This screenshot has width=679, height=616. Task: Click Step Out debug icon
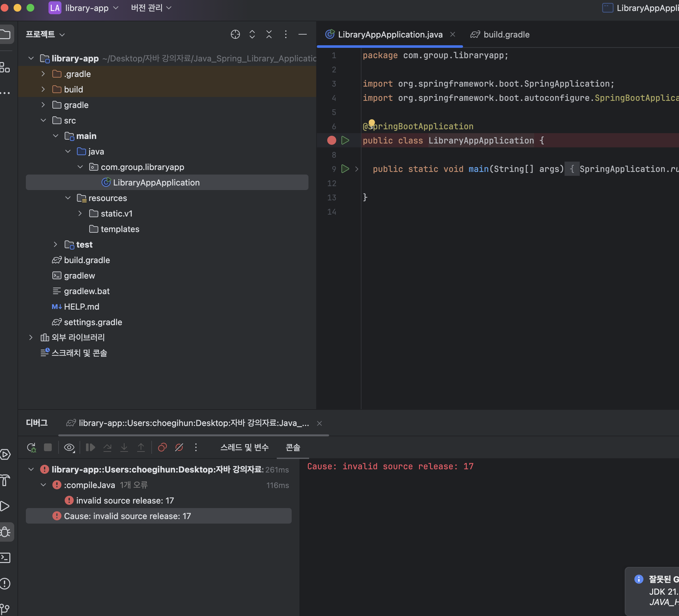point(141,447)
